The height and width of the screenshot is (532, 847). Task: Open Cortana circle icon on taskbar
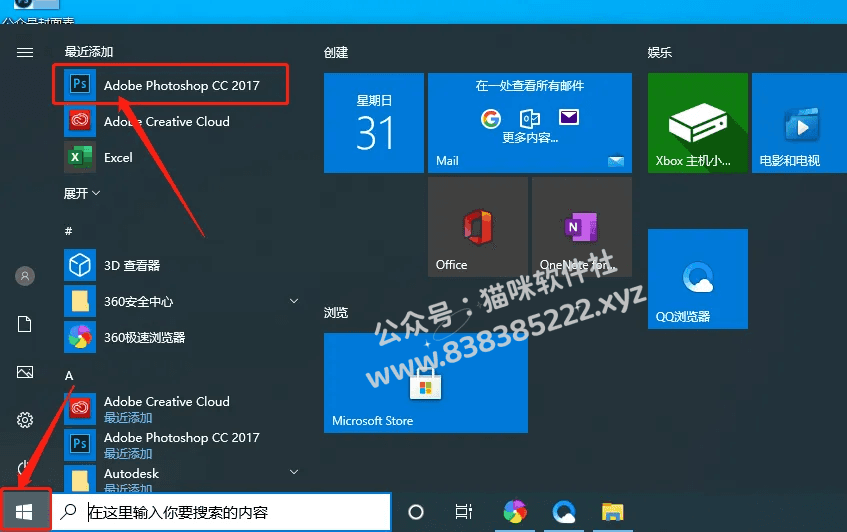[x=416, y=511]
